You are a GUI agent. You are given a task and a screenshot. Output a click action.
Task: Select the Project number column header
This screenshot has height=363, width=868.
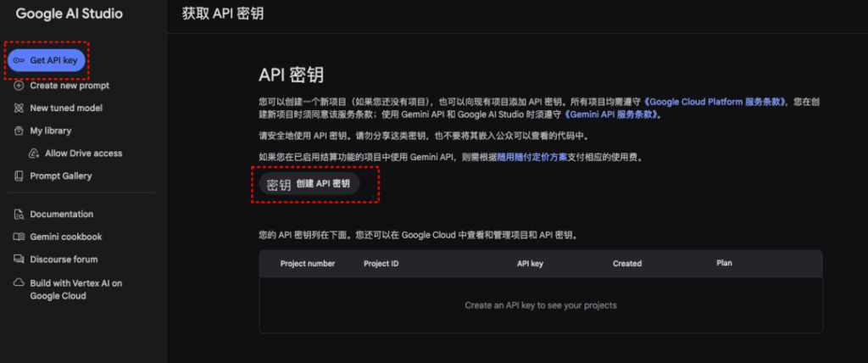point(308,264)
